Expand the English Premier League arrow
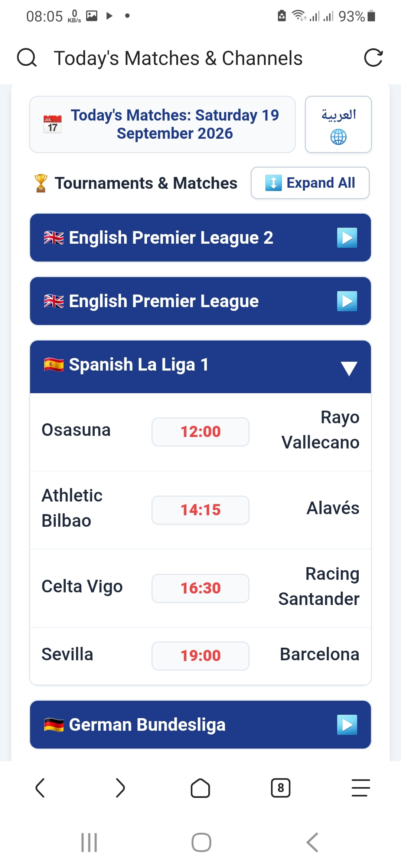Image resolution: width=401 pixels, height=868 pixels. pos(347,301)
